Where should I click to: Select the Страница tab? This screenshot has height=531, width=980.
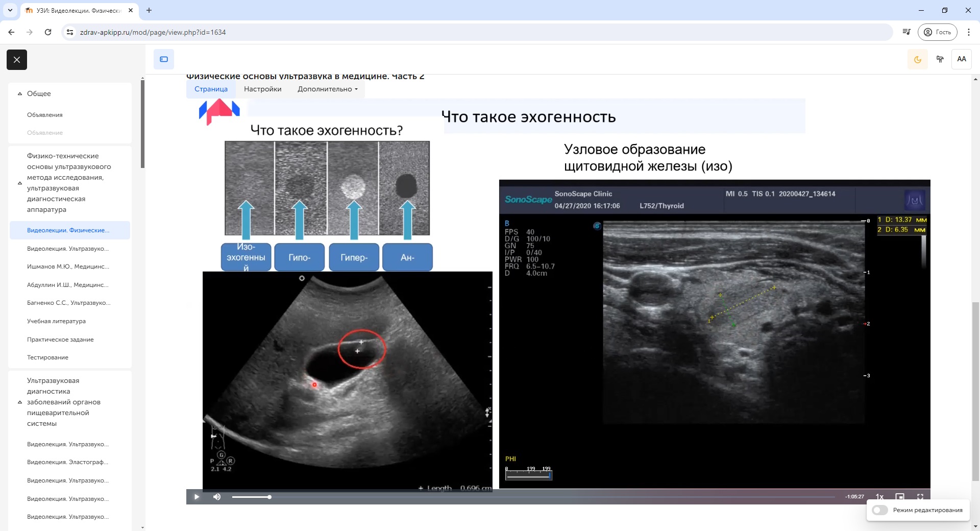(211, 89)
